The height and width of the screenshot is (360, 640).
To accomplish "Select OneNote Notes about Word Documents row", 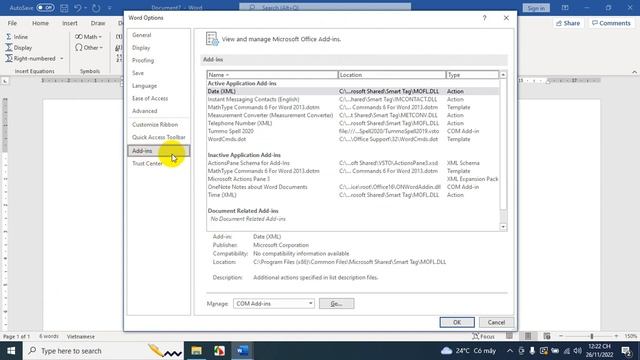I will click(353, 187).
